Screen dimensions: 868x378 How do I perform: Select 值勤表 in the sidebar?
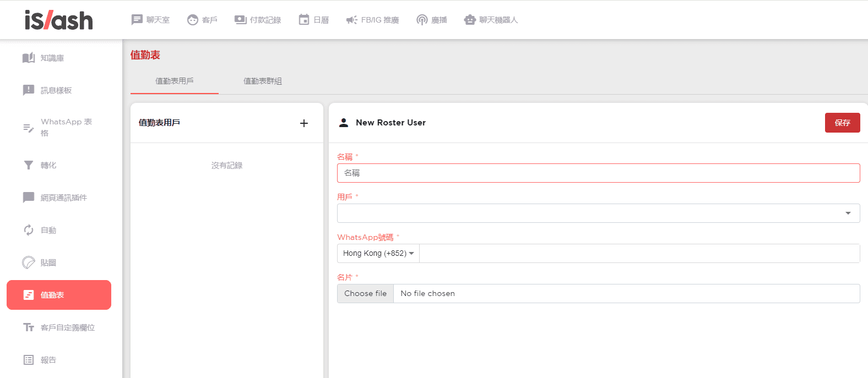59,295
